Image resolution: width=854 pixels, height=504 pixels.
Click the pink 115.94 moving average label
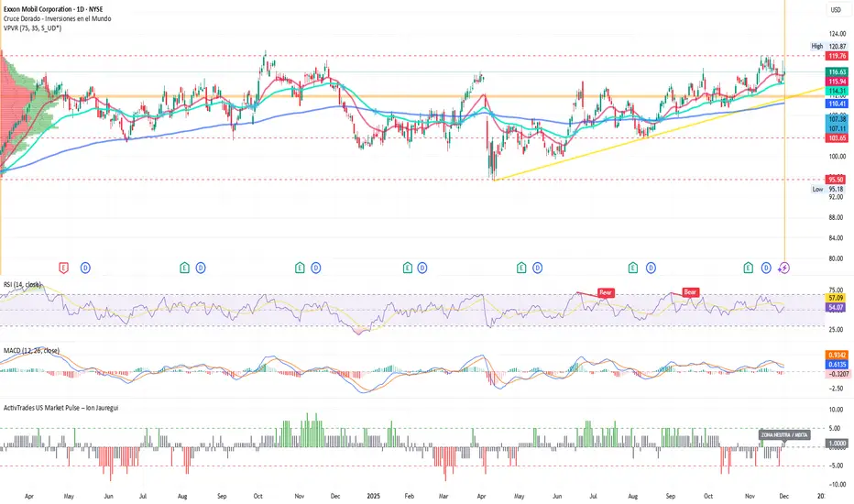pos(838,82)
